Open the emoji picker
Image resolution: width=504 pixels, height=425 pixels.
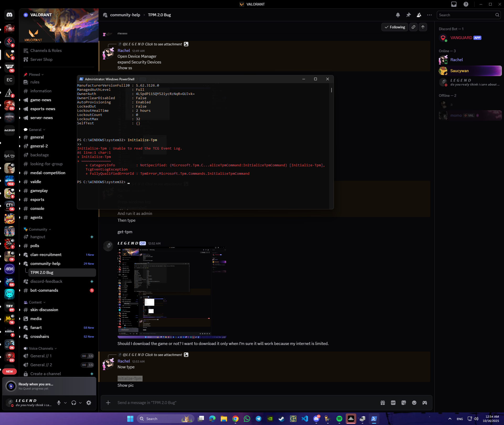click(414, 403)
